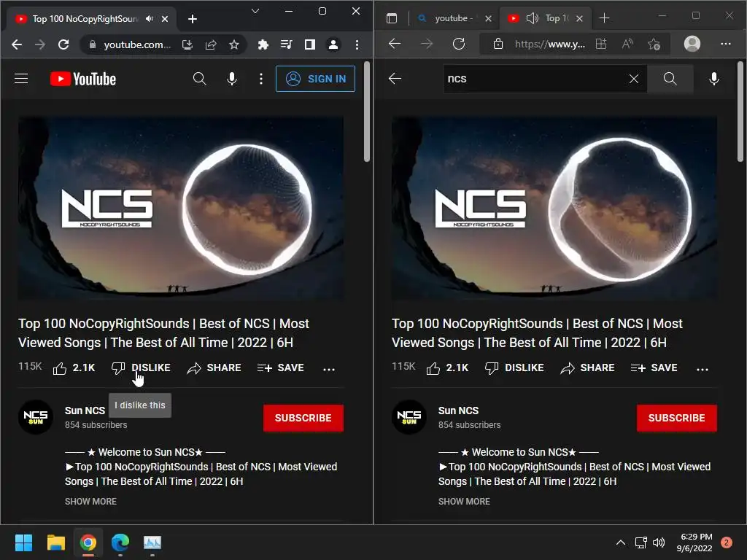Click the SIGN IN button
The image size is (747, 560).
click(315, 79)
